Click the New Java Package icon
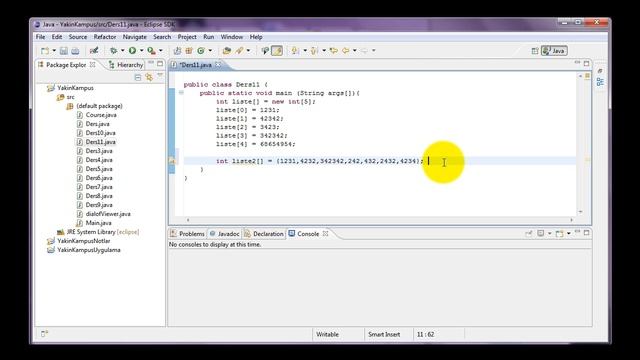This screenshot has width=640, height=360. coord(189,51)
